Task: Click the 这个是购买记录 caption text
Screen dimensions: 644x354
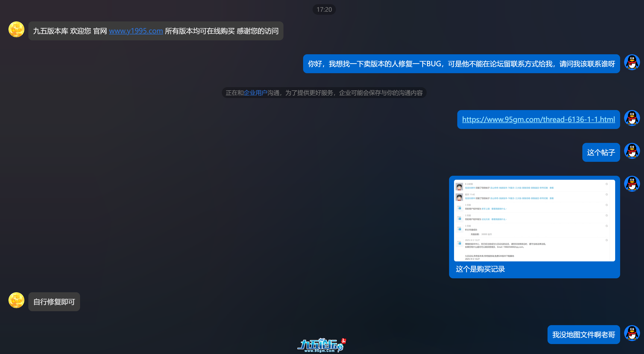Action: pos(480,269)
